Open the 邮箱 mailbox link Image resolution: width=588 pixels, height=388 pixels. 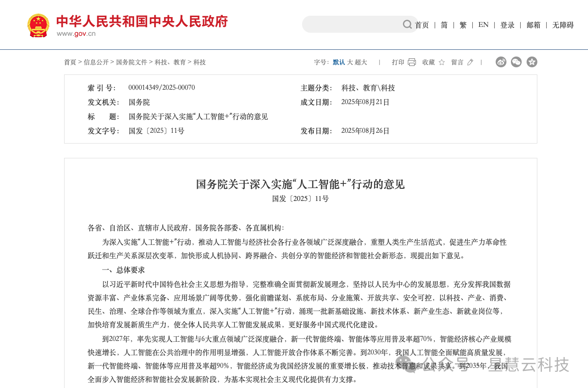pos(534,25)
